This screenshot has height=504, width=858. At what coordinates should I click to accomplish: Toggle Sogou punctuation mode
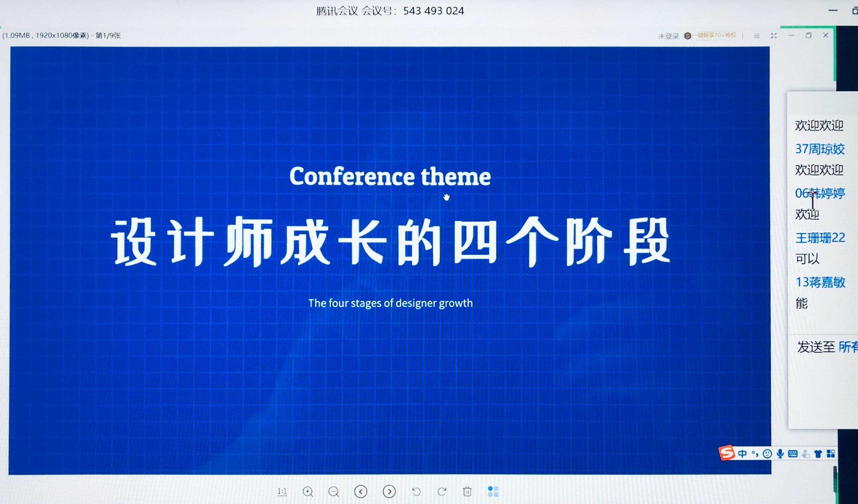click(755, 454)
